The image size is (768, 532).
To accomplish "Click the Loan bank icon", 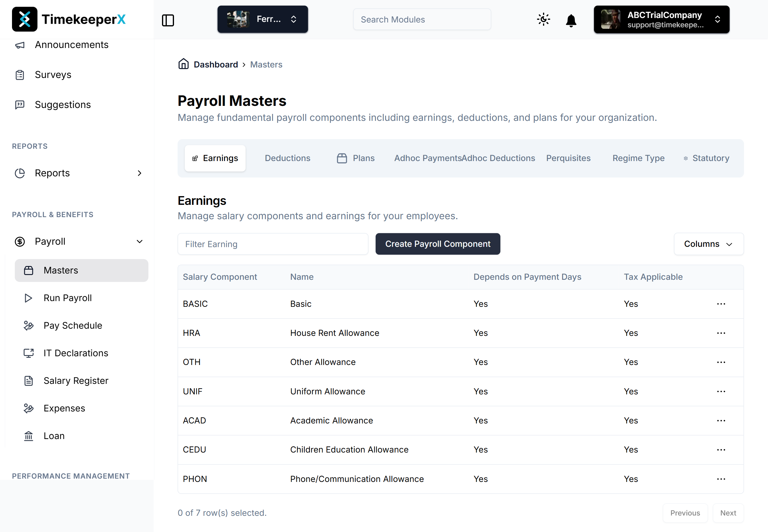I will [29, 436].
